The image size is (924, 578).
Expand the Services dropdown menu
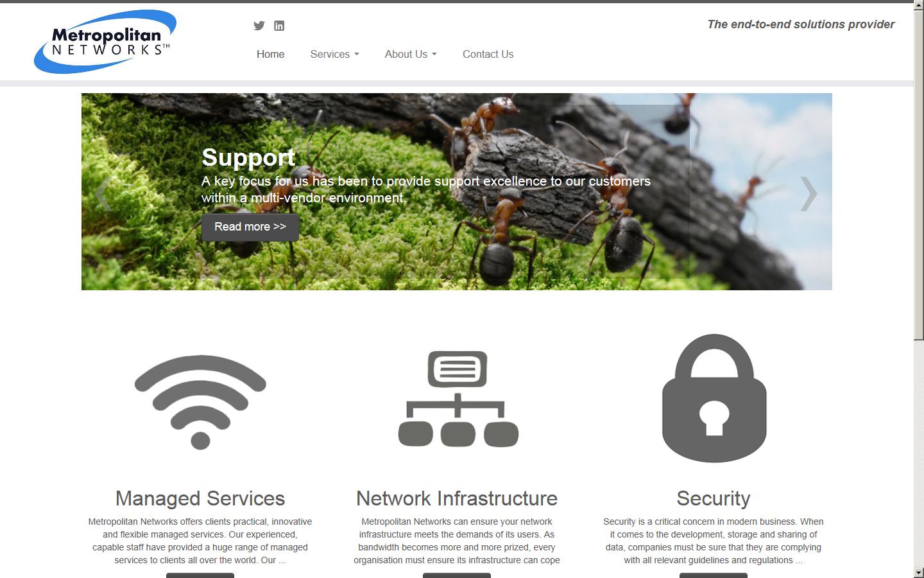point(334,54)
